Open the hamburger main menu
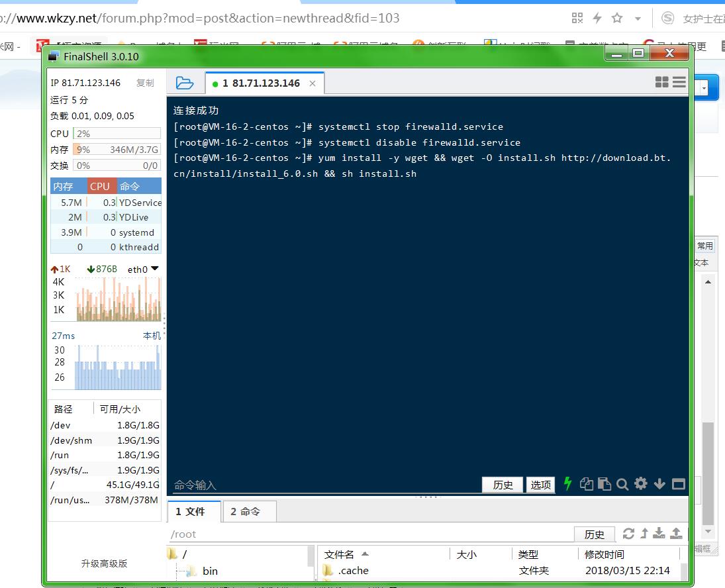This screenshot has width=725, height=588. click(679, 82)
